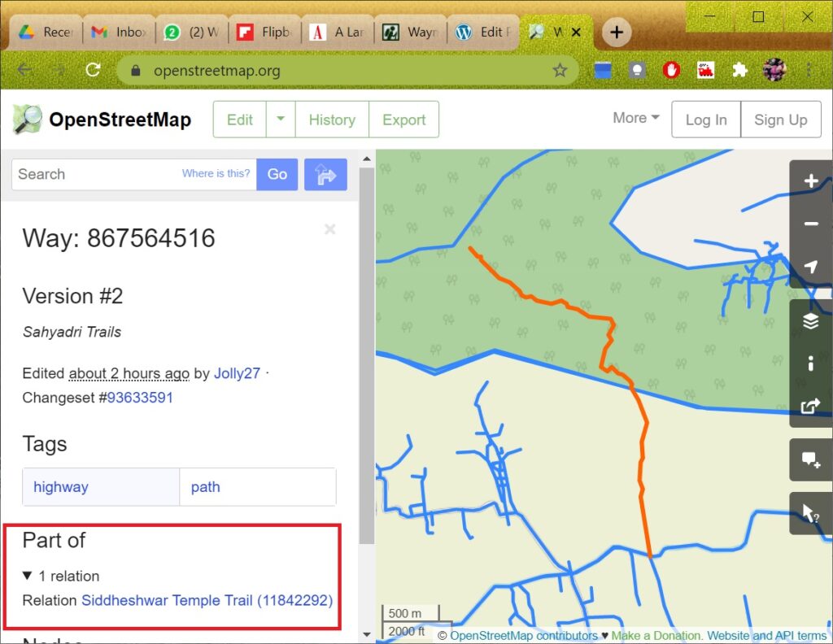Open changeset 93633591
The image size is (833, 644).
140,398
